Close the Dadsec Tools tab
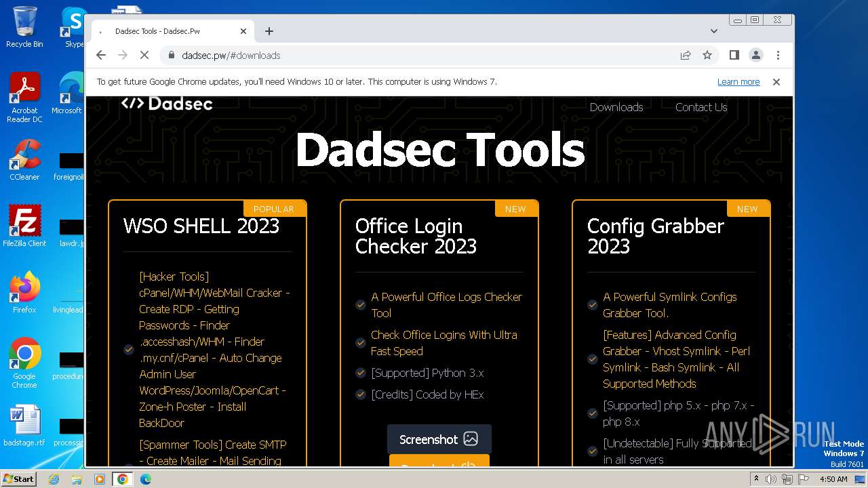 [243, 31]
